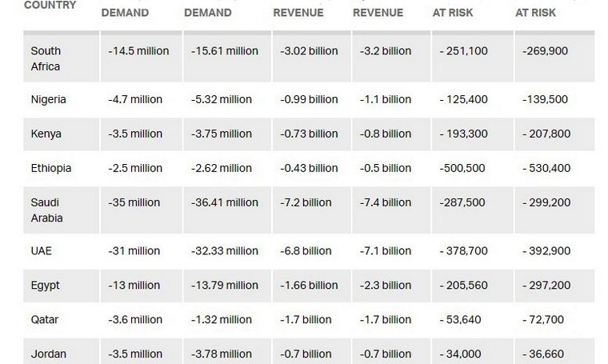Click the Qatar country cell

(45, 320)
